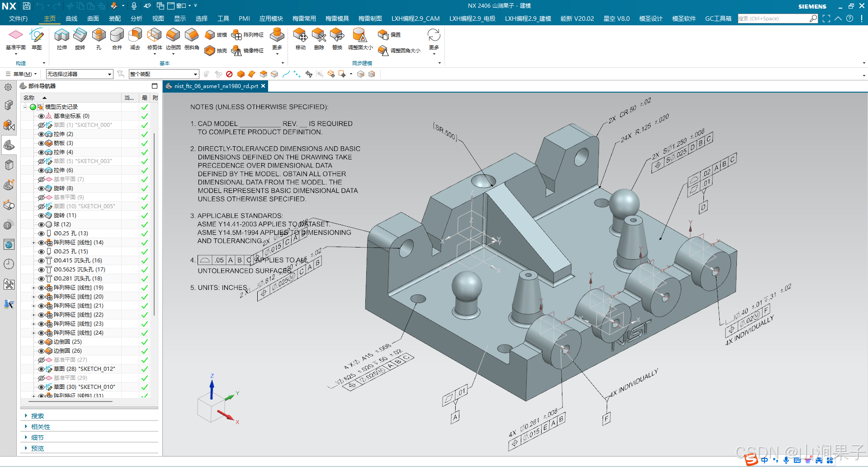This screenshot has width=868, height=467.
Task: Select the 基准平面 datum plane tool
Action: click(x=15, y=39)
